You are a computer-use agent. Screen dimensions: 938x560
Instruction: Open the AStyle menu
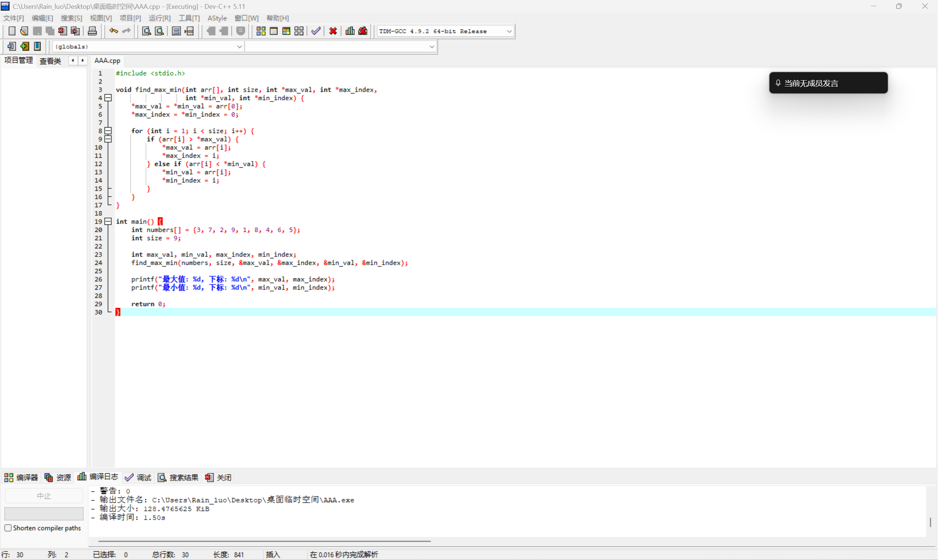click(217, 18)
